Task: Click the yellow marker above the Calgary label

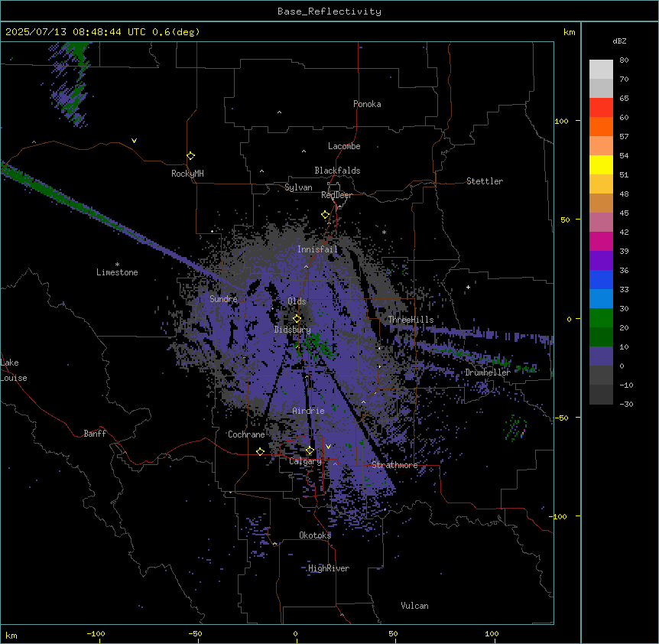Action: coord(310,450)
